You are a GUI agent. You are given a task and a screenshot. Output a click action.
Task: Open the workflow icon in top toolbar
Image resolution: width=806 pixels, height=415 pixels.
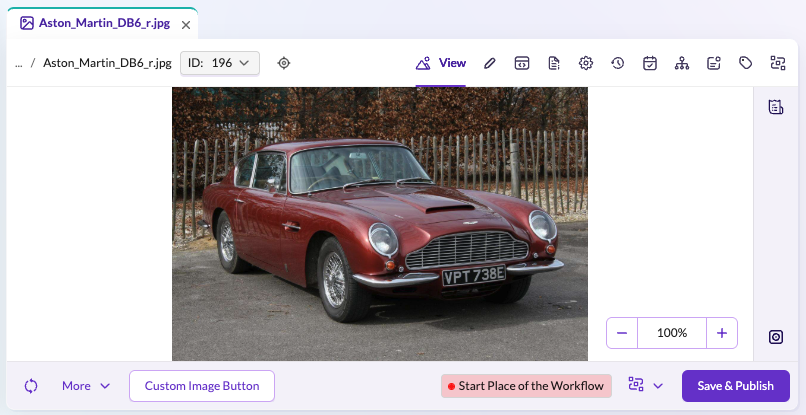pos(778,63)
